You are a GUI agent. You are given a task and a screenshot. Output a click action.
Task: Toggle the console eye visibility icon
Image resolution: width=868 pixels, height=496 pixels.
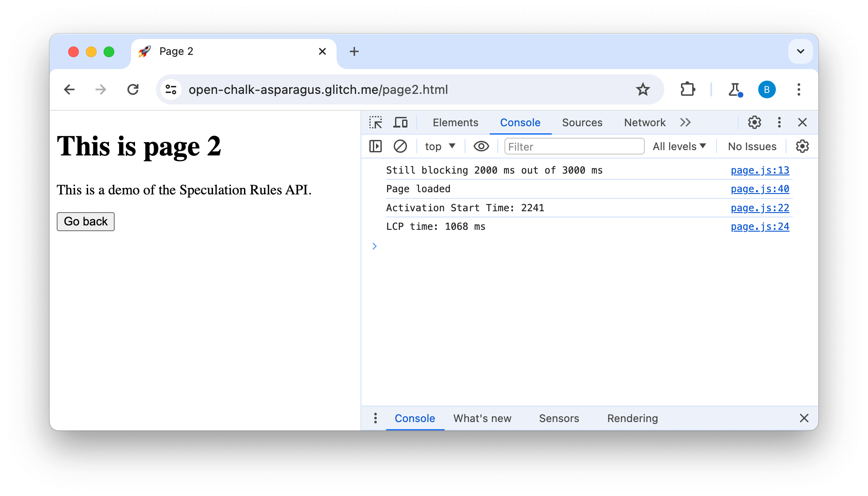click(x=480, y=147)
